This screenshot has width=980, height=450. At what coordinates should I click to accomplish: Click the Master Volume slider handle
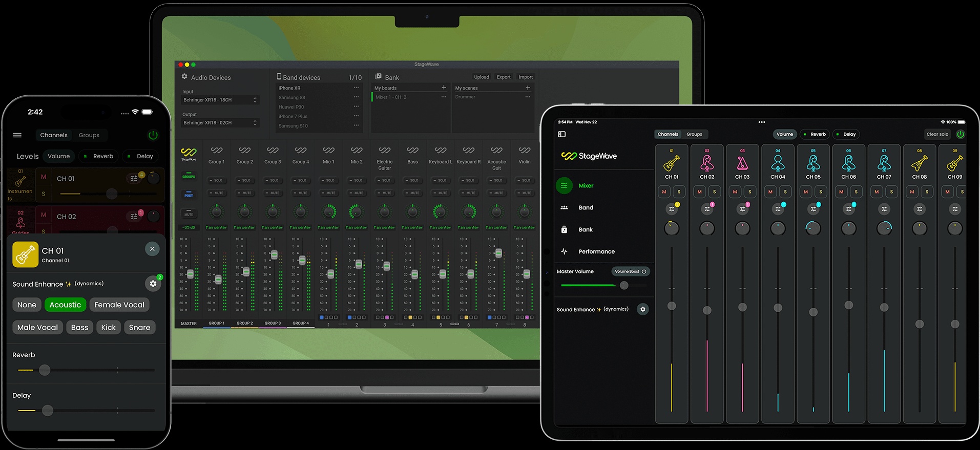(x=624, y=285)
